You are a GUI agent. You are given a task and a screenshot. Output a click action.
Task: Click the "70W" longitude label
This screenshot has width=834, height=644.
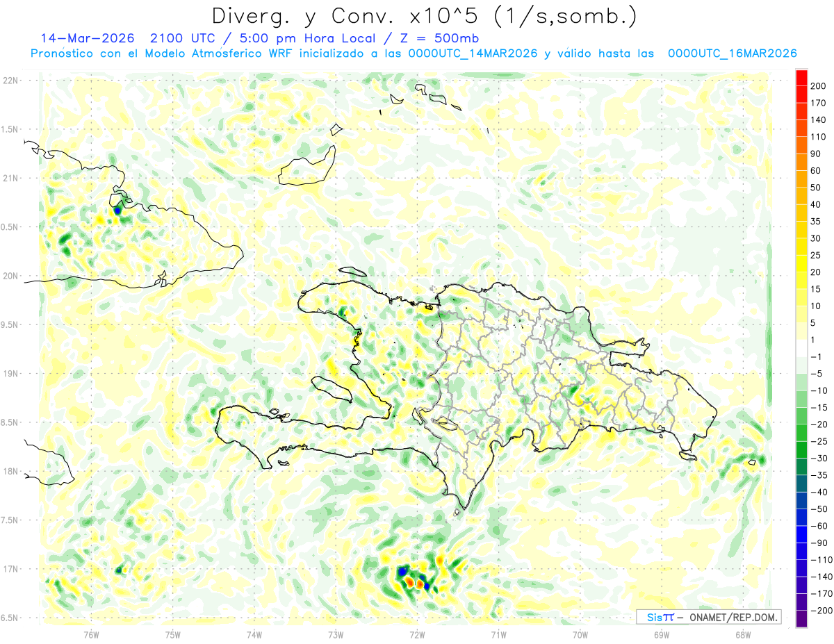point(580,636)
